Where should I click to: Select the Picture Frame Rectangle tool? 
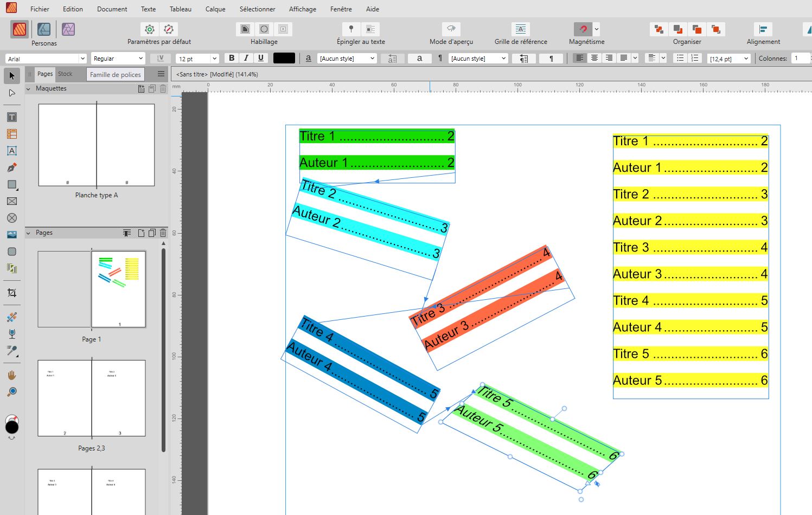click(12, 201)
